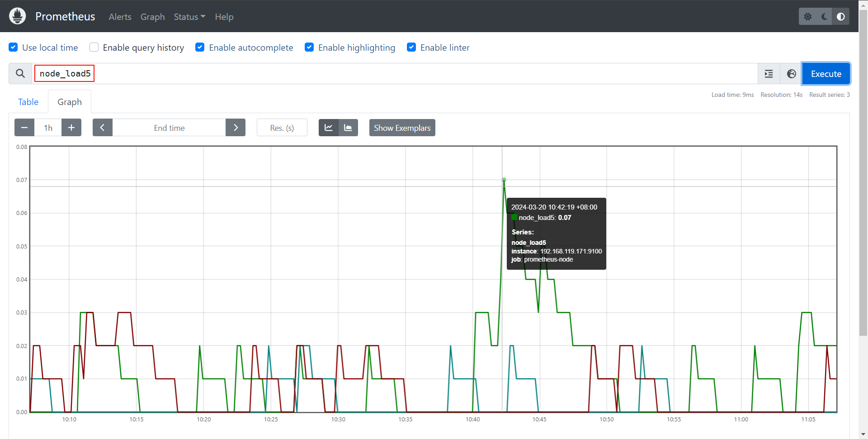Switch to the Table tab

click(28, 102)
